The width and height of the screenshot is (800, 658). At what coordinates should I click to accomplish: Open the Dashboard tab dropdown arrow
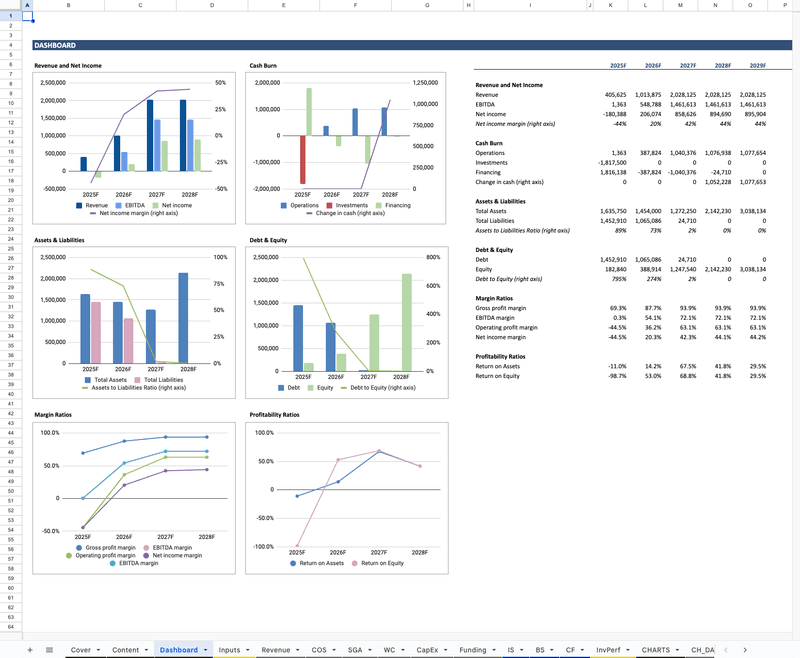pos(203,650)
